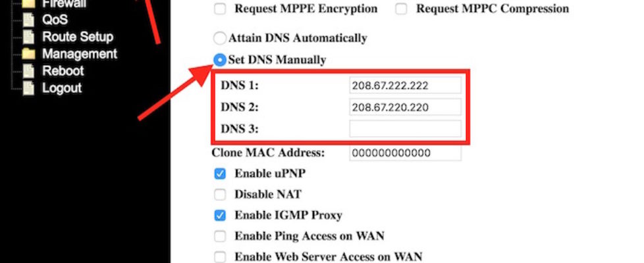This screenshot has height=263, width=644.
Task: Uncheck the Enable uPNP checkbox
Action: [220, 174]
